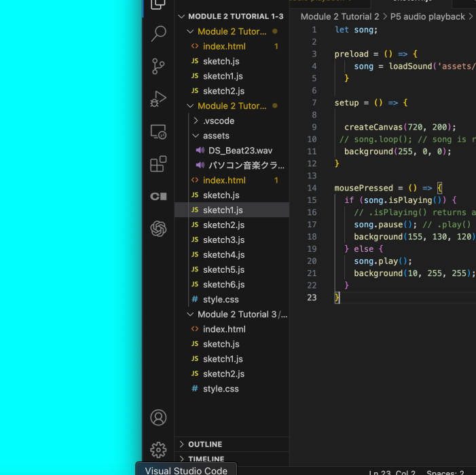Image resolution: width=476 pixels, height=475 pixels.
Task: Open sketch.js in Module 2 Tutorial 3
Action: coord(232,344)
